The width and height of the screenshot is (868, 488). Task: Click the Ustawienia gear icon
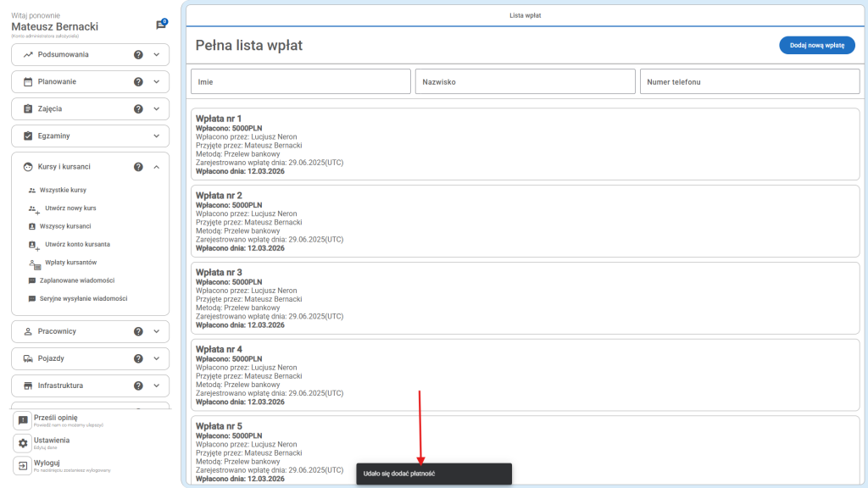(x=23, y=443)
